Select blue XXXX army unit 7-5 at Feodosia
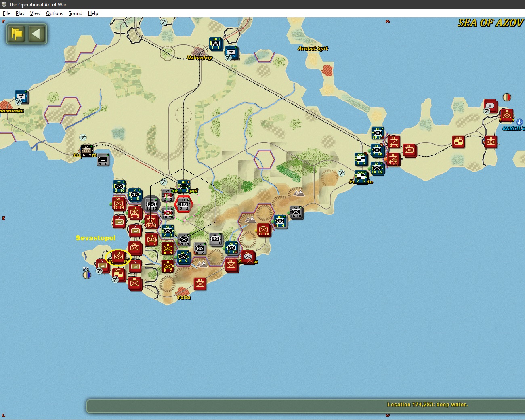Screen dimensions: 525x420 (361, 176)
